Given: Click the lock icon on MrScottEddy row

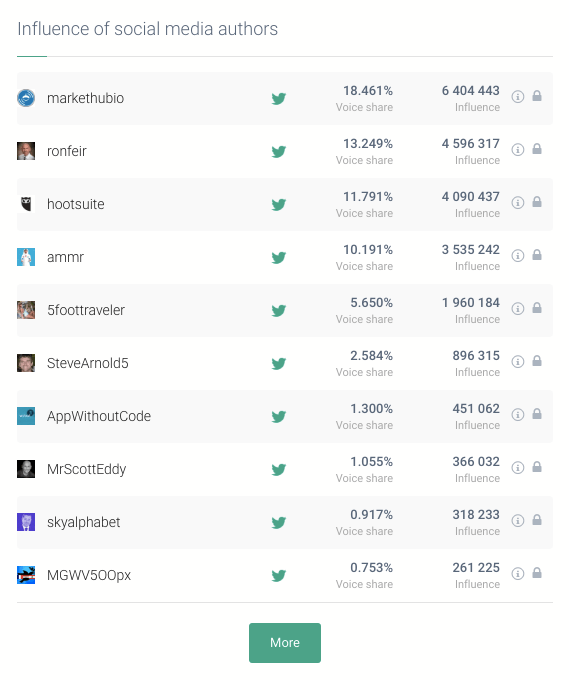Looking at the screenshot, I should [537, 467].
